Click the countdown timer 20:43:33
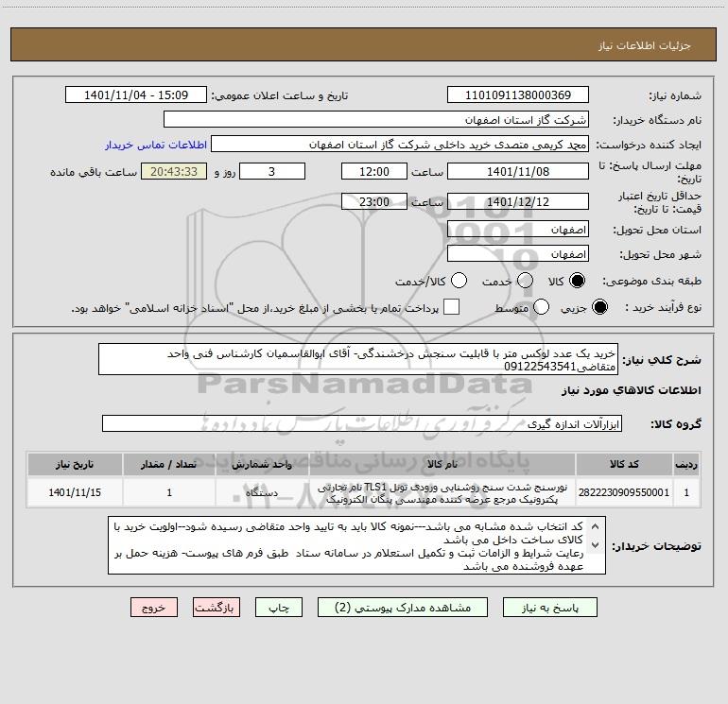This screenshot has width=728, height=704. click(174, 171)
